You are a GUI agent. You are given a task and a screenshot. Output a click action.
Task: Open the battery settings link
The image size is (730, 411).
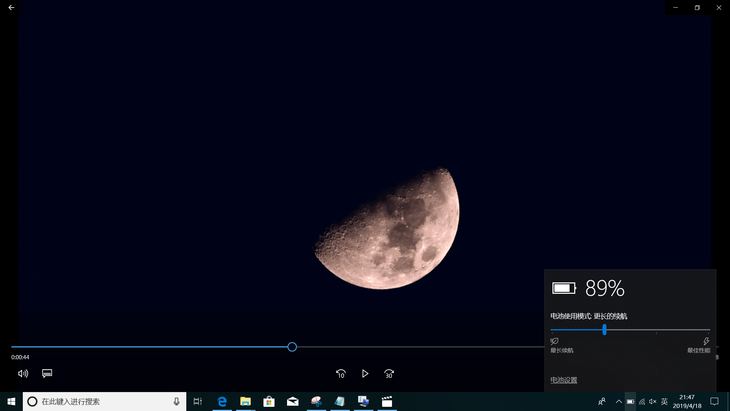point(564,380)
